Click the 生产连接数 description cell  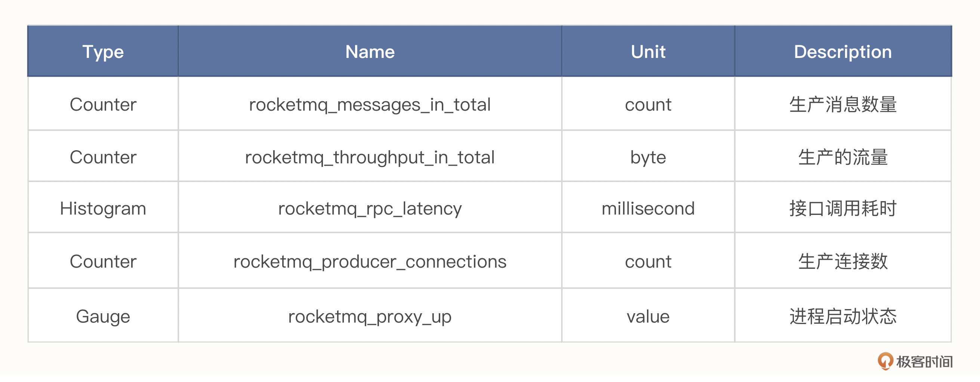843,261
